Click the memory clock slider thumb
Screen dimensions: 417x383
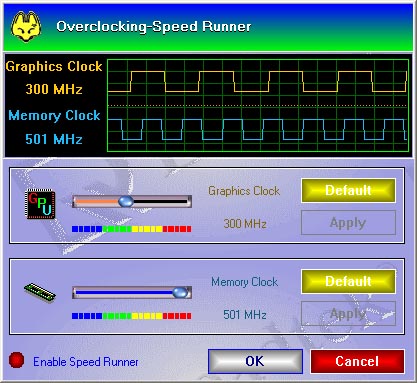pos(180,292)
